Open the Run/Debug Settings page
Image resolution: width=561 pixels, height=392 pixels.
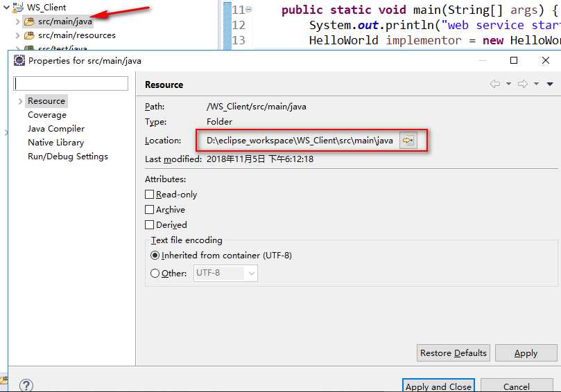tap(68, 157)
